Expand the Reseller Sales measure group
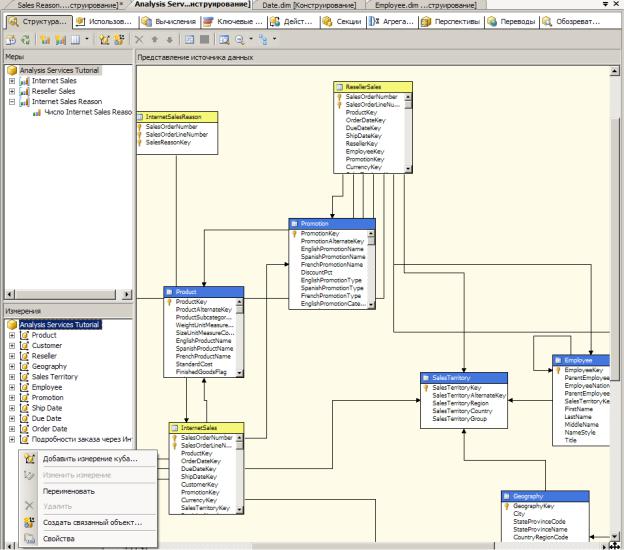The image size is (624, 550). [x=12, y=91]
